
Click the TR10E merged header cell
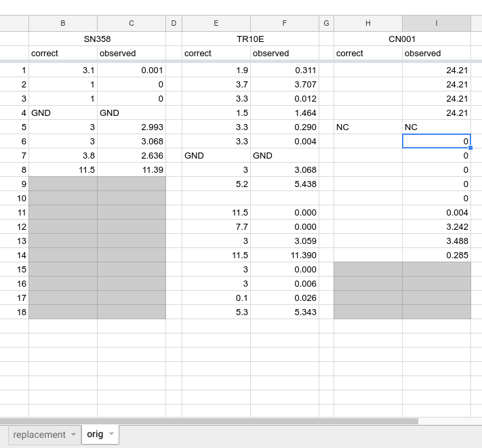(250, 39)
